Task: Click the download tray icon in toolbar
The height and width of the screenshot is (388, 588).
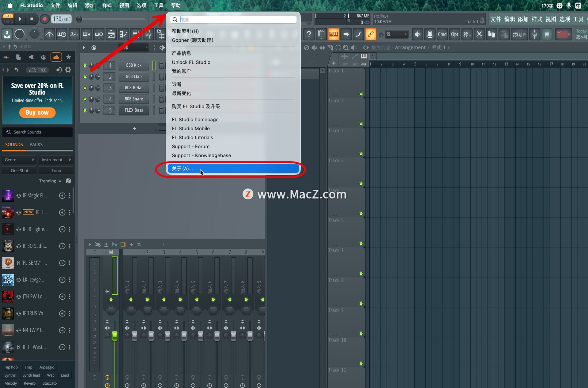Action: pos(7,34)
